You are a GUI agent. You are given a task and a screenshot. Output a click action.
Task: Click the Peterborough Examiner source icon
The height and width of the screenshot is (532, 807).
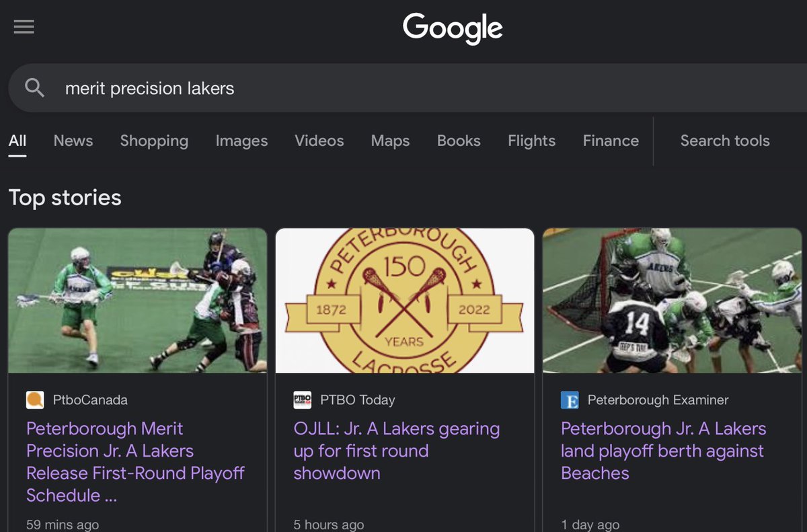[570, 400]
